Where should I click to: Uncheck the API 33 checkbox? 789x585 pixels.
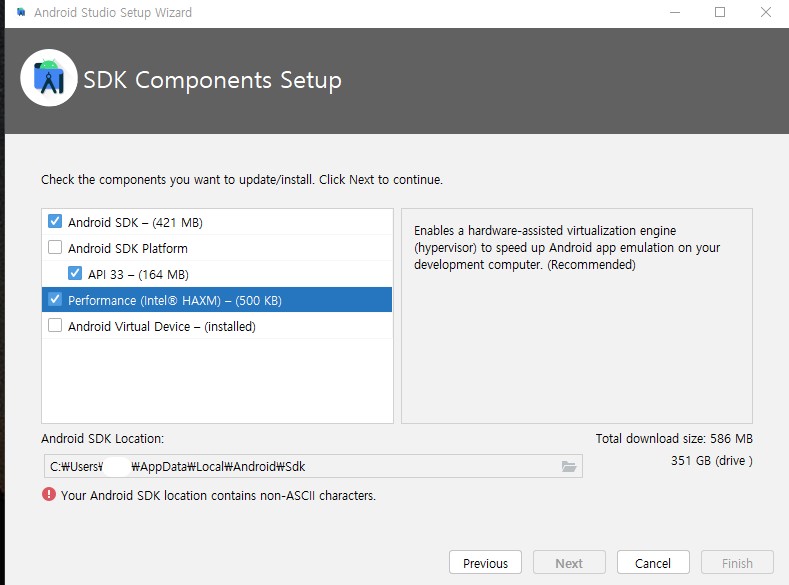(74, 273)
